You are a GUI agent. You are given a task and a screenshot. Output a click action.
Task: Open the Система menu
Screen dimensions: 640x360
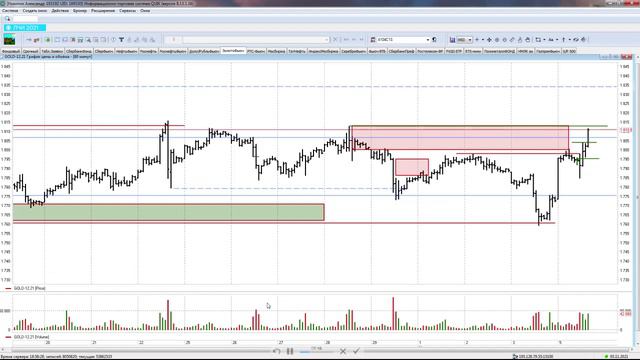tap(10, 11)
